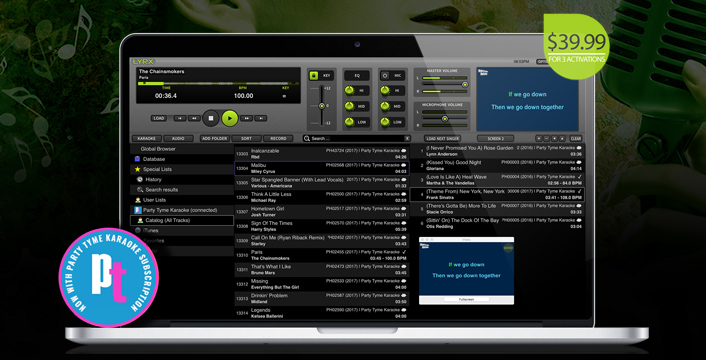Screen dimensions: 706x360
Task: Select That's What I Like by Bruno Mars
Action: tap(321, 269)
